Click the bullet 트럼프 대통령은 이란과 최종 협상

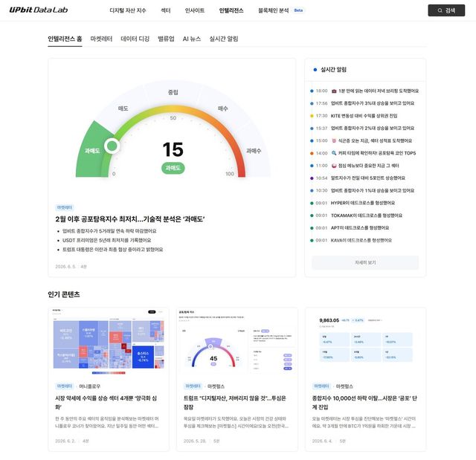click(x=112, y=250)
